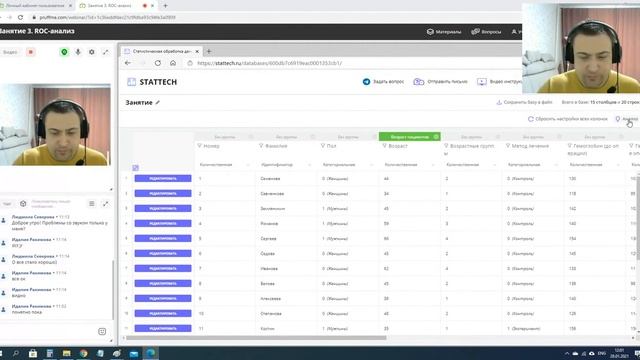Image resolution: width=640 pixels, height=360 pixels.
Task: Filter the Фамилия column
Action: click(261, 146)
